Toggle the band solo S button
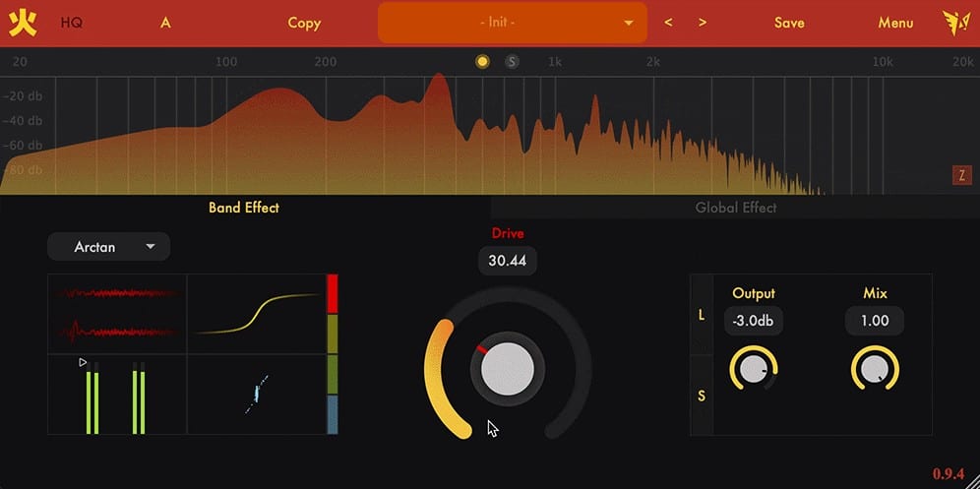The width and height of the screenshot is (980, 489). (512, 62)
